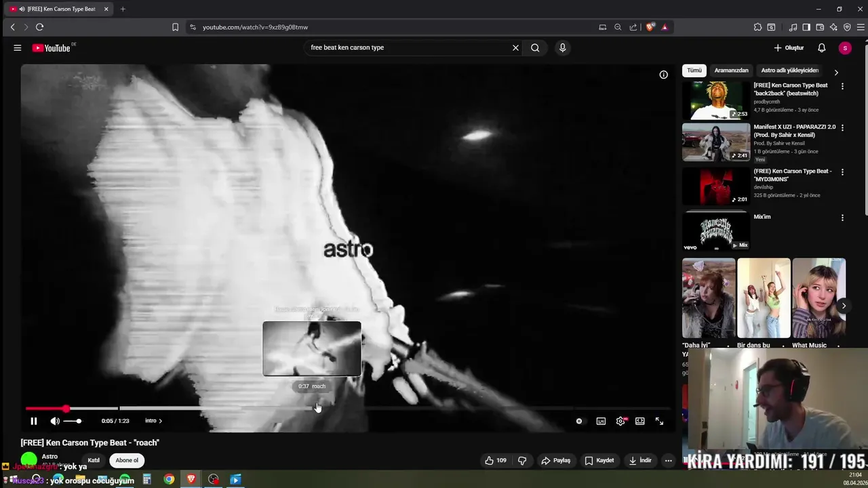Subscribe with Abone ol button

pos(127,460)
